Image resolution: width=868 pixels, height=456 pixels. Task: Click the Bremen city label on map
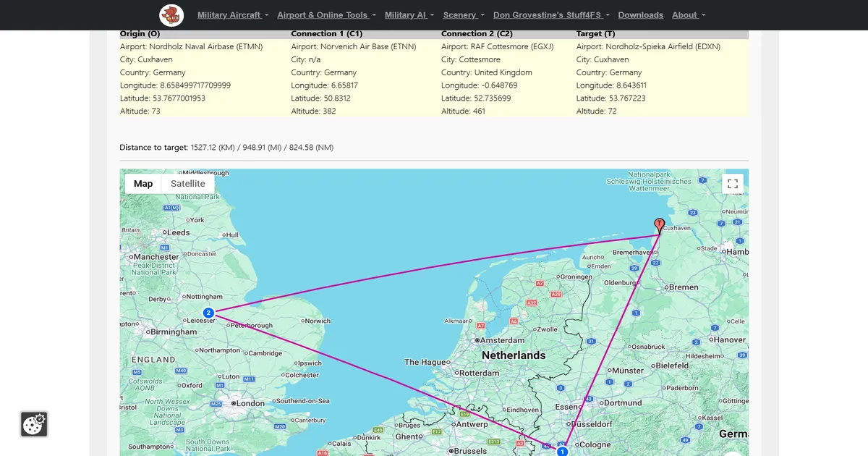(x=684, y=287)
